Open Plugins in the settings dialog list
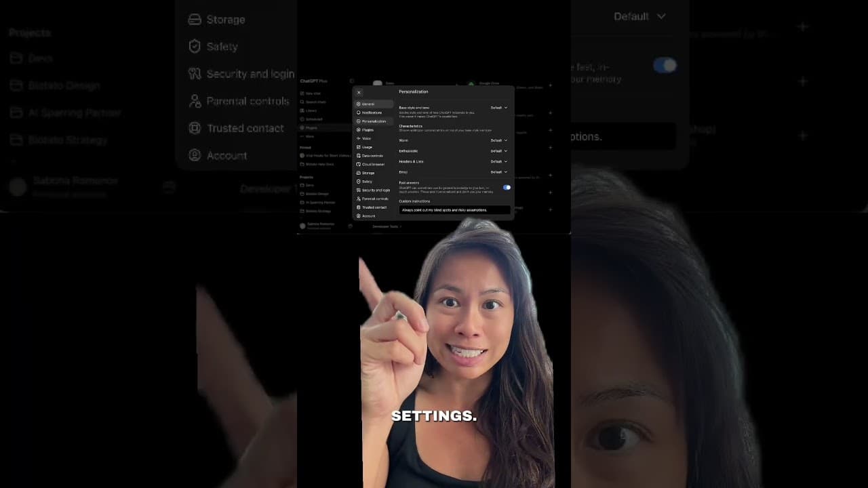Screen dimensions: 868x488 coord(374,130)
